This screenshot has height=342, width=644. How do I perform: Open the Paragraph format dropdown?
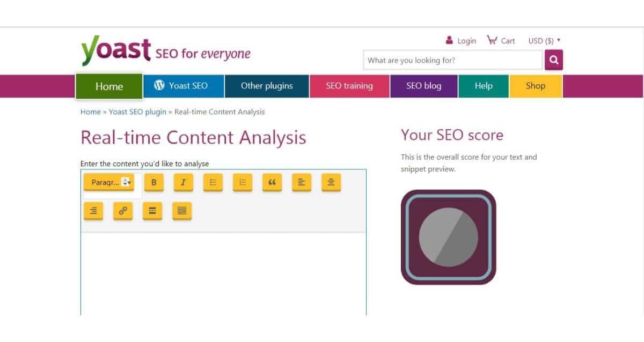(x=108, y=182)
